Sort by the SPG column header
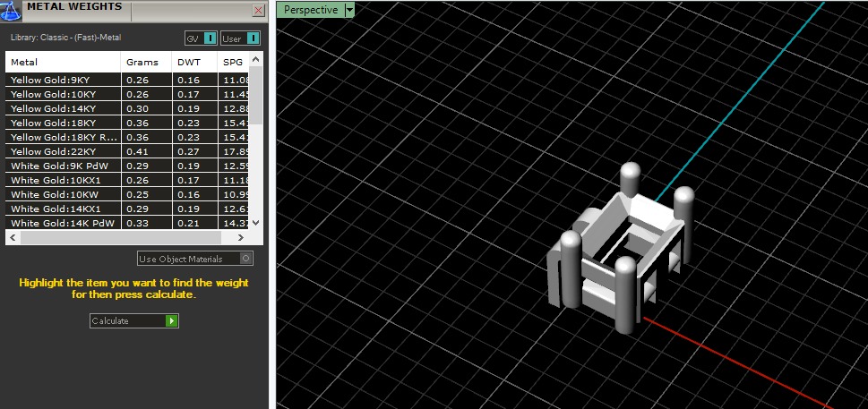868x409 pixels. pyautogui.click(x=233, y=62)
